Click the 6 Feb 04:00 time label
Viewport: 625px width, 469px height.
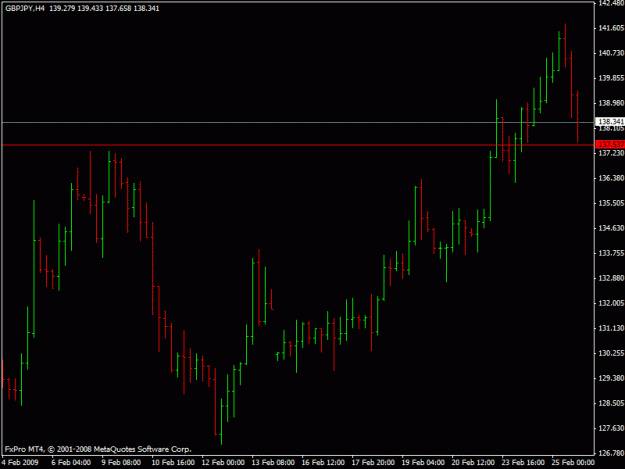[x=71, y=463]
